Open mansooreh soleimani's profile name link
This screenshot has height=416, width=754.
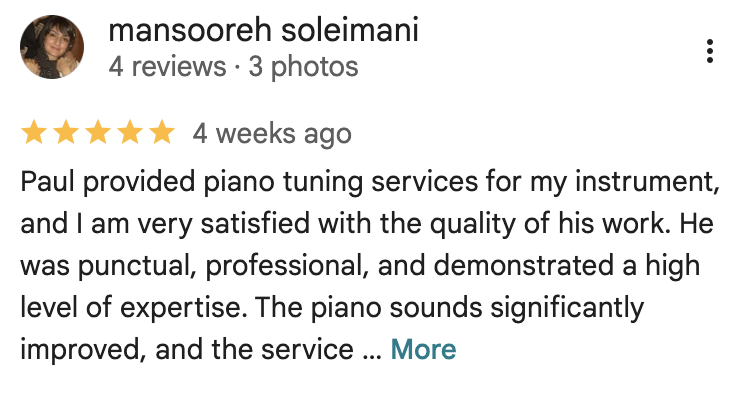(263, 31)
